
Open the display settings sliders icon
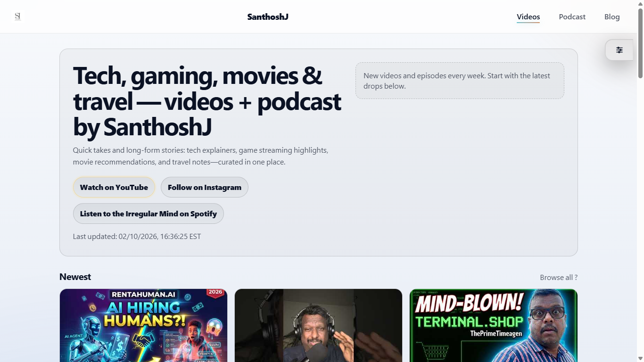point(619,50)
